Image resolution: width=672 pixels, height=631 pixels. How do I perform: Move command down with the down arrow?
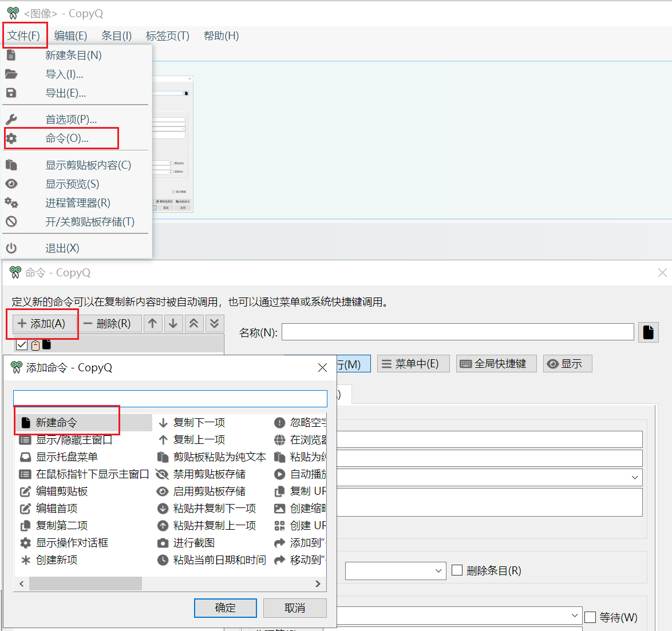click(173, 323)
